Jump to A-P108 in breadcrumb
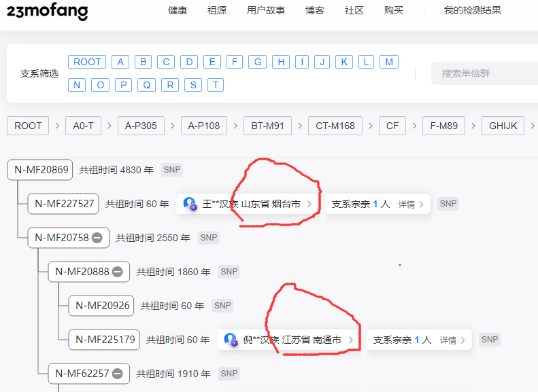 tap(204, 126)
